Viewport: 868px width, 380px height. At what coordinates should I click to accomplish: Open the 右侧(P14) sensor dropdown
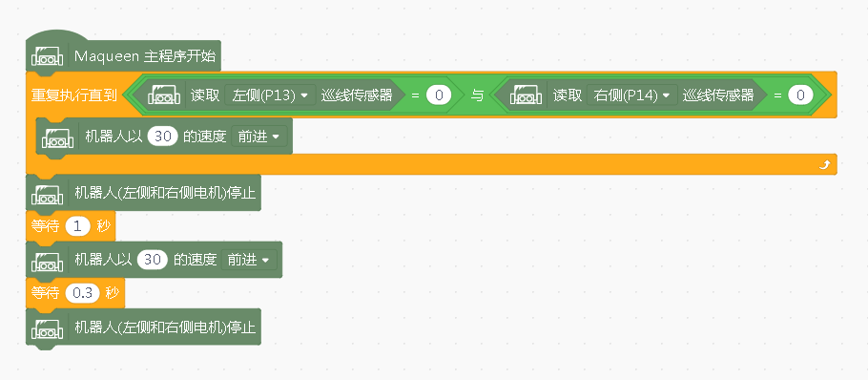[632, 95]
